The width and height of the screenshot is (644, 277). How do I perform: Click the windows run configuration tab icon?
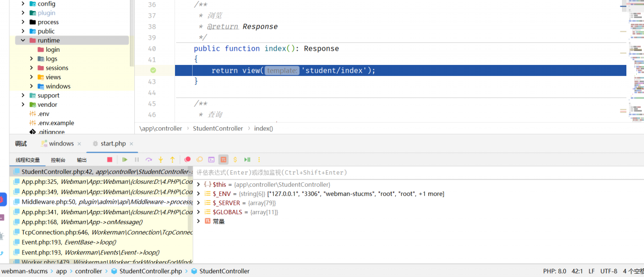point(45,143)
